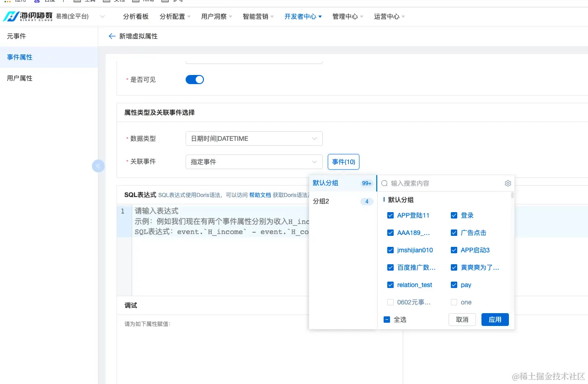The image size is (588, 384).
Task: Click the 新增虚拟属性 page title
Action: coord(139,36)
